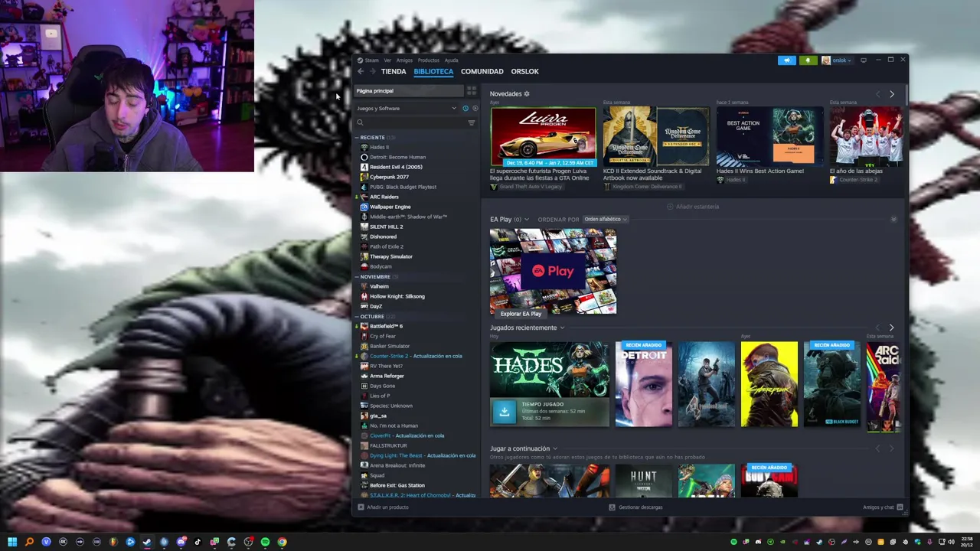Screen dimensions: 980x551
Task: Open the ORSLOK profile tab
Action: click(525, 71)
